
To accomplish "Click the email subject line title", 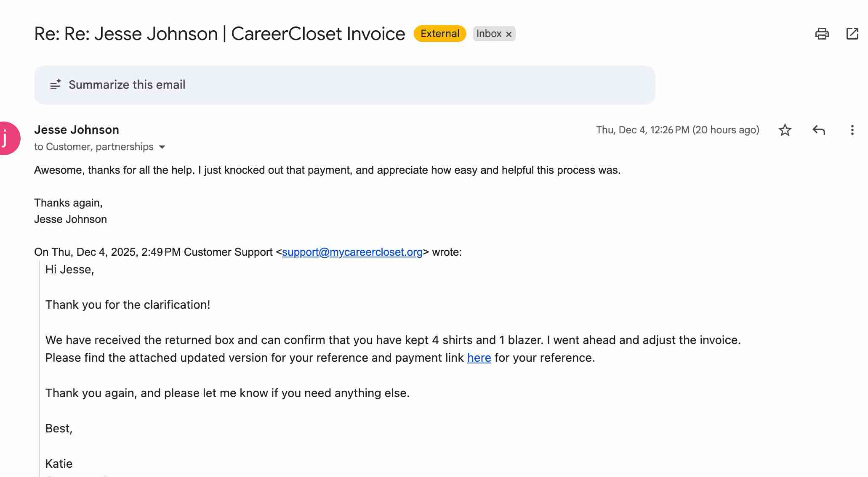I will pos(219,34).
